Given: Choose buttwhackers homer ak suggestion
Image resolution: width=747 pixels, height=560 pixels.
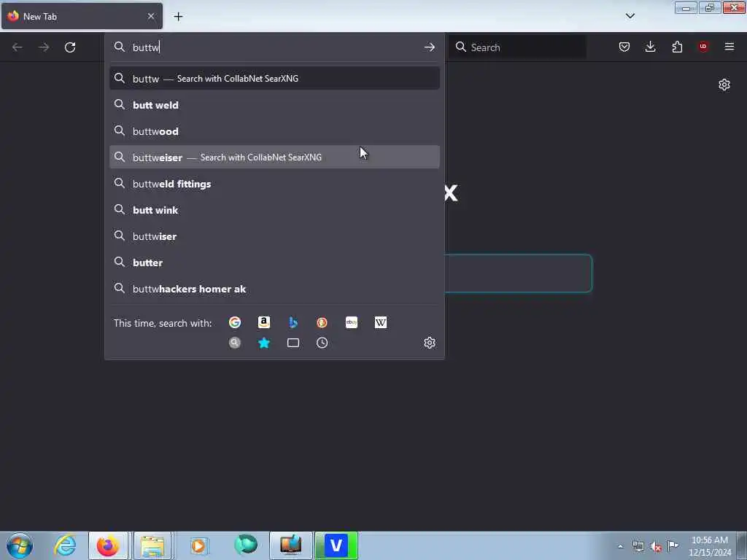Looking at the screenshot, I should click(274, 289).
